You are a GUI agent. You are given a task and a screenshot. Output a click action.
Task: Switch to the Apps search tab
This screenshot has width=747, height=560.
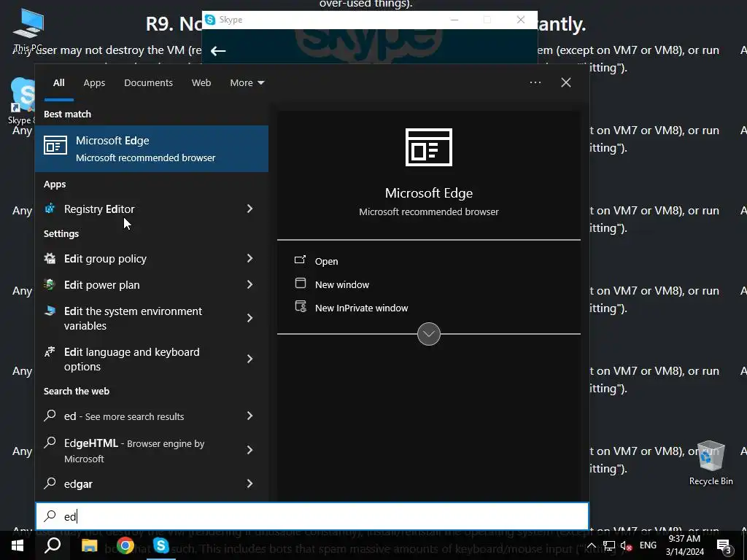[x=94, y=83]
